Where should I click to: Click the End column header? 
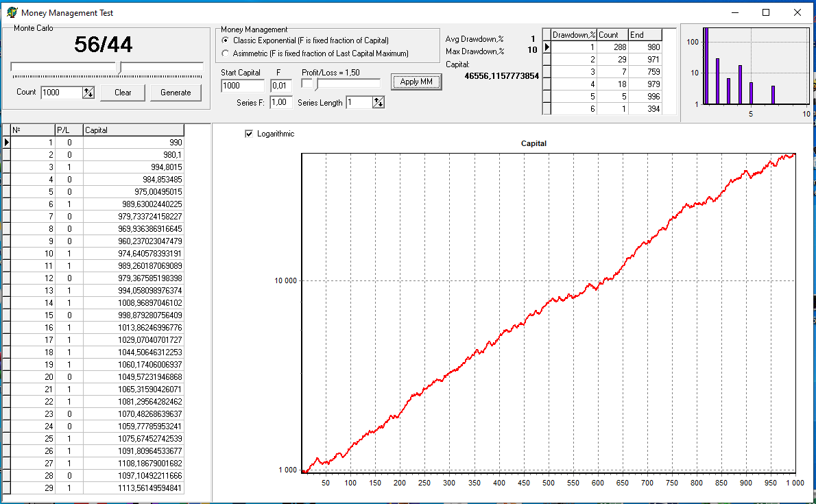[645, 35]
